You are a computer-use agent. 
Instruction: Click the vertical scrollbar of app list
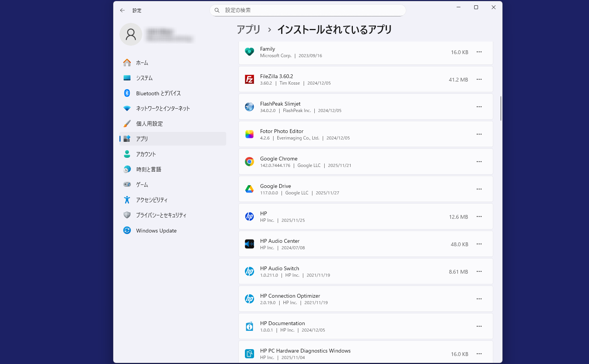coord(500,108)
